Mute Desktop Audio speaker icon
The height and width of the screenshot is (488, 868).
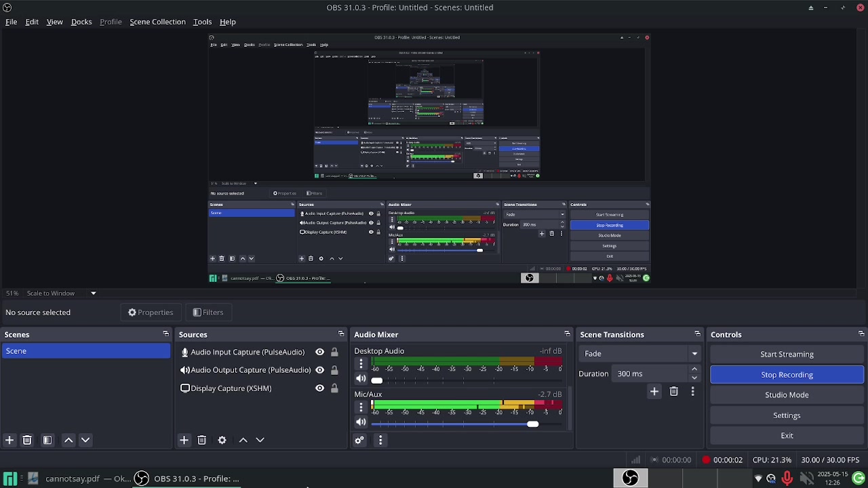(361, 380)
